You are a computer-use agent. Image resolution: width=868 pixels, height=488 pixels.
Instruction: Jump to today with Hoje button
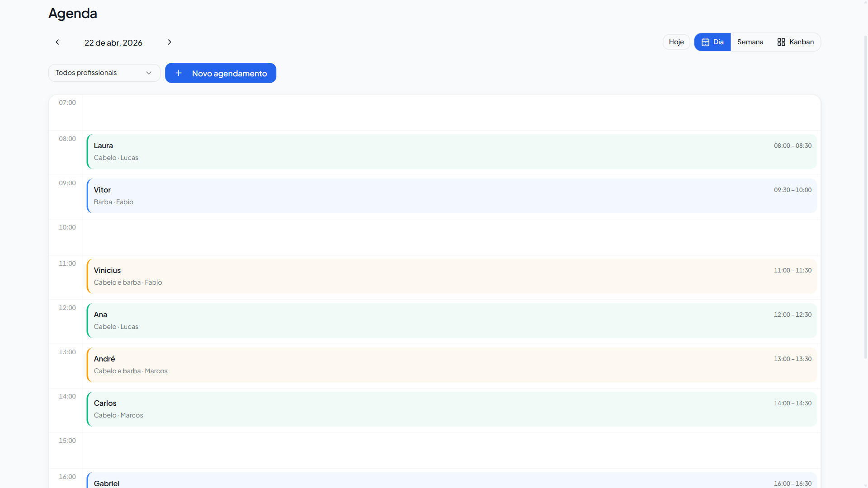click(x=676, y=42)
